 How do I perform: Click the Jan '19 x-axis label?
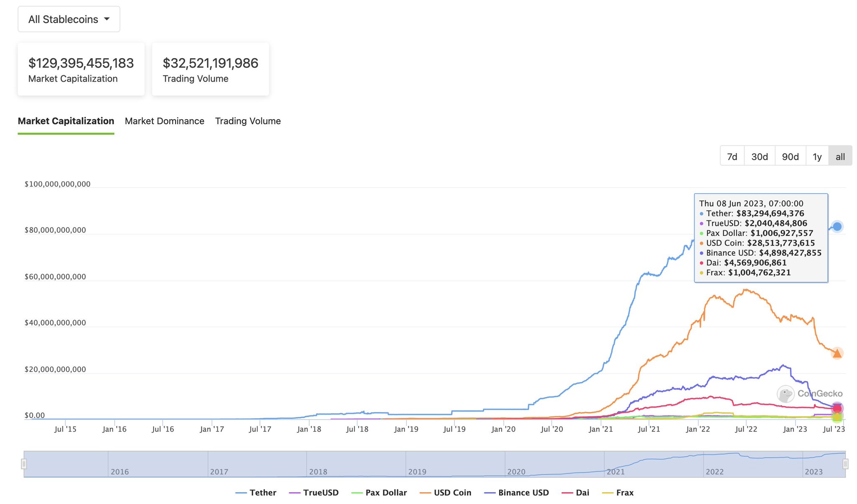pyautogui.click(x=406, y=429)
